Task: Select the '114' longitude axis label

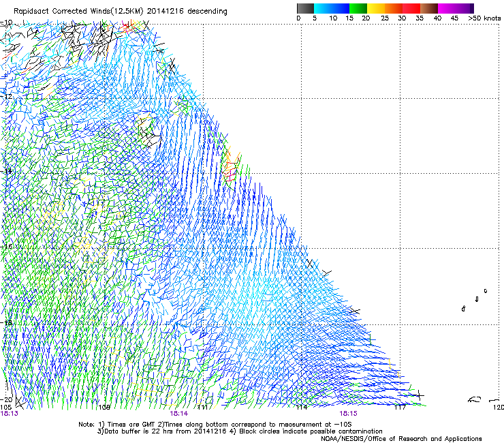Action: coord(301,408)
